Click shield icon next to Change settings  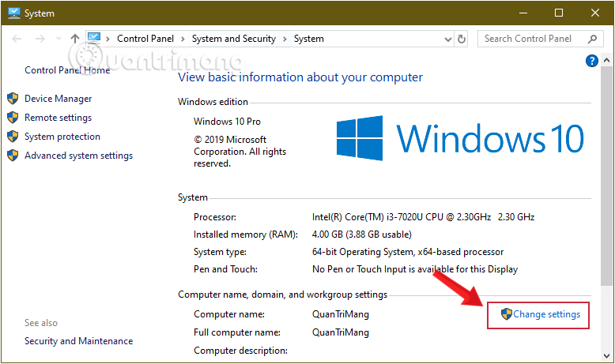click(x=507, y=313)
